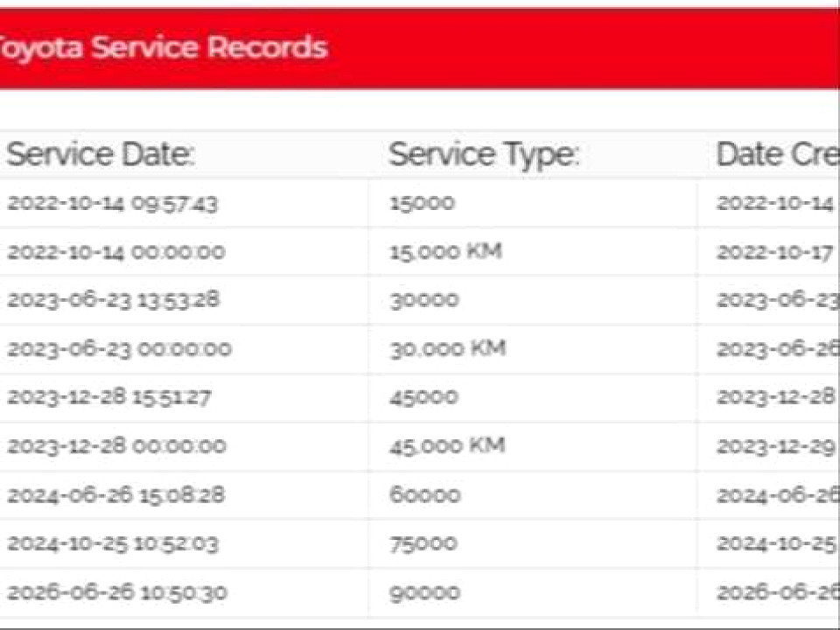Screen dimensions: 840x630
Task: Select service type 45,000 KM
Action: (447, 445)
